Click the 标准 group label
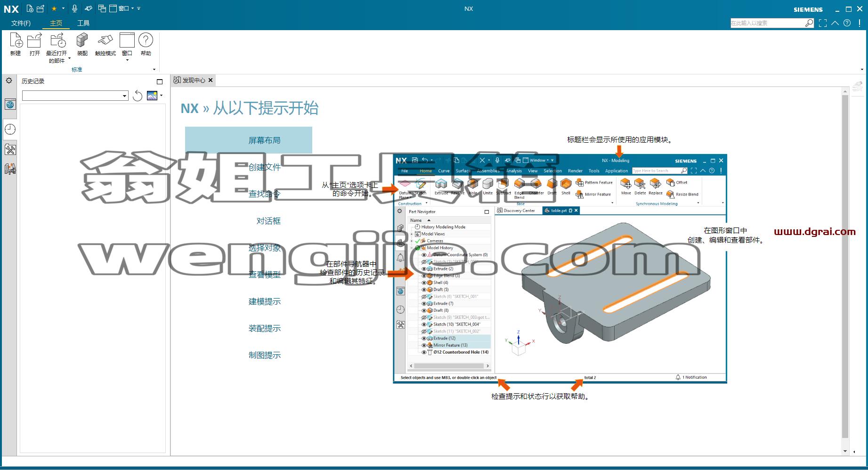Image resolution: width=868 pixels, height=470 pixels. [x=77, y=70]
